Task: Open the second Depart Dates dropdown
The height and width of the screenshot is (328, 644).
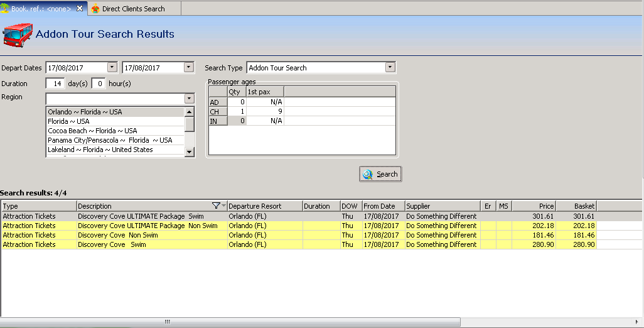Action: (188, 67)
